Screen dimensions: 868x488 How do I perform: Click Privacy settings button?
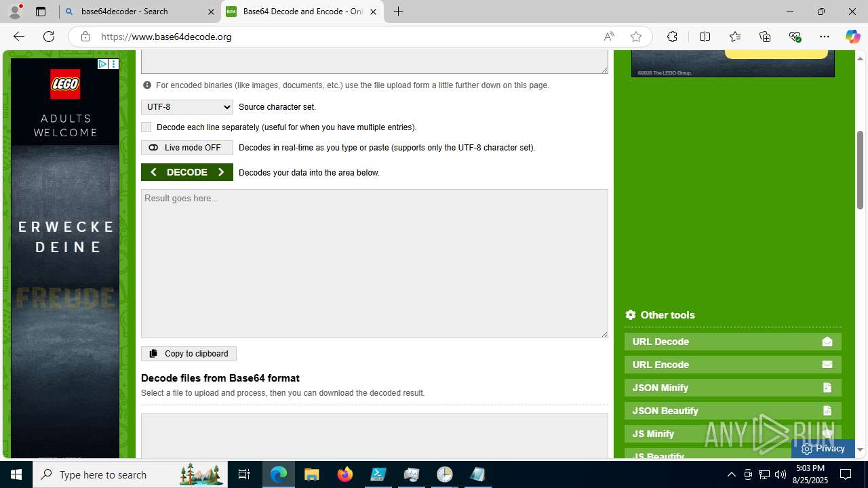pos(823,449)
